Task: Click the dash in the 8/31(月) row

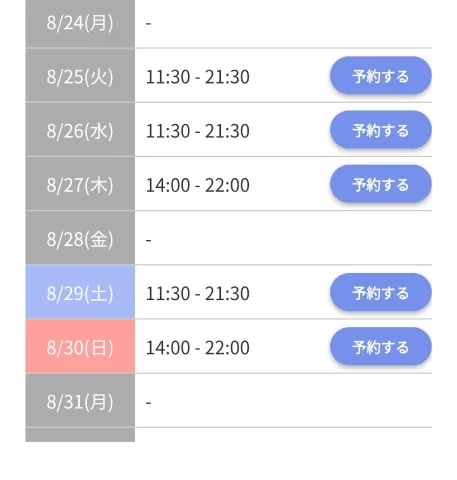Action: click(149, 403)
